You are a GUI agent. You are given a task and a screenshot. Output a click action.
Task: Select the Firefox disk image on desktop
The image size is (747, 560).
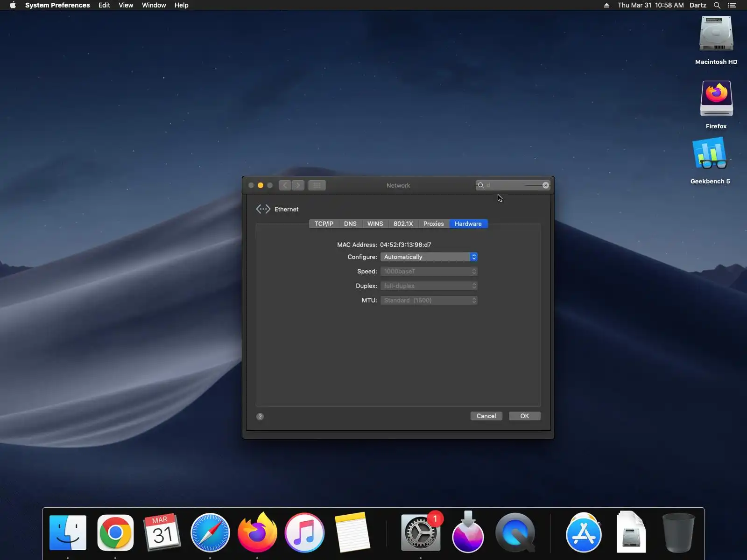[716, 98]
